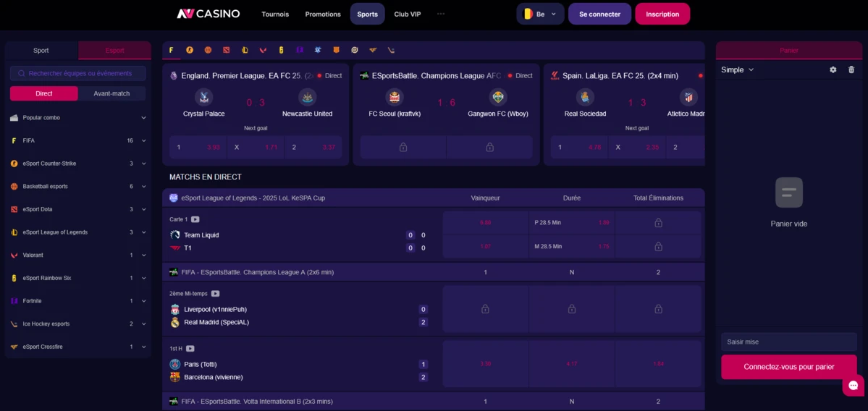
Task: Open the video icon next to 2ème Mi-temps
Action: [x=215, y=294]
